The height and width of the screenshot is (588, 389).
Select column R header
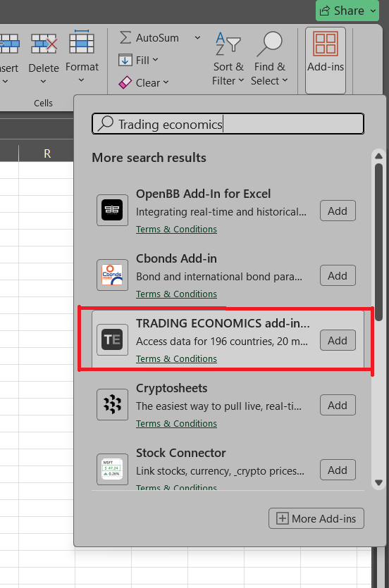click(x=47, y=154)
